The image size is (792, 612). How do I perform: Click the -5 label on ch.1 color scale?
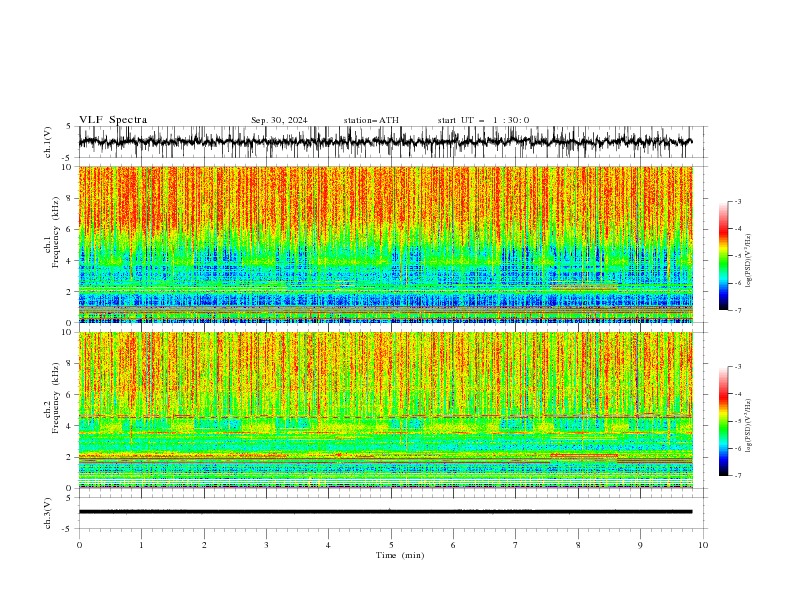tap(738, 256)
